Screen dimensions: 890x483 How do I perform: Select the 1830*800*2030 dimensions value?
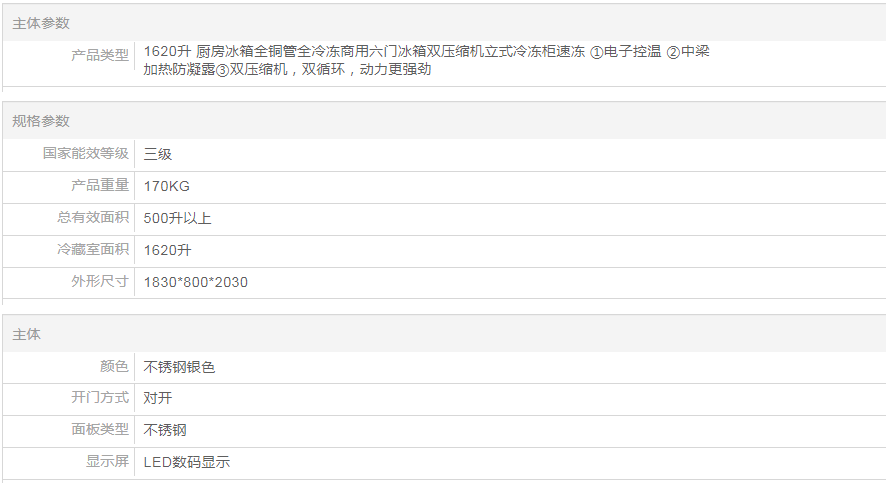click(196, 282)
